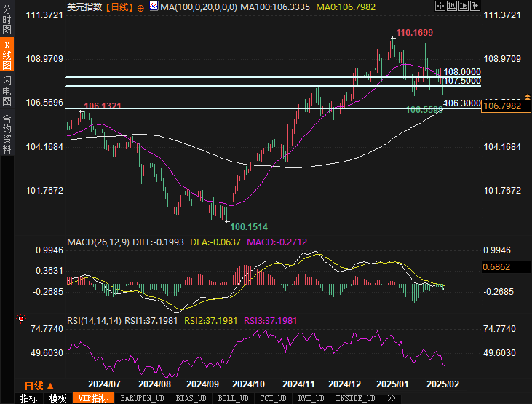
Task: Open the 合约资料 sidebar panel
Action: pyautogui.click(x=7, y=133)
